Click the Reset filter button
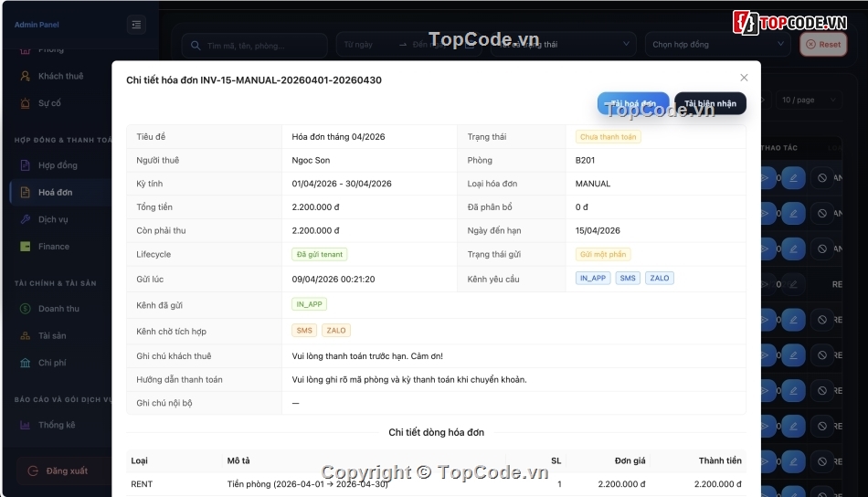The width and height of the screenshot is (868, 497). (x=823, y=44)
